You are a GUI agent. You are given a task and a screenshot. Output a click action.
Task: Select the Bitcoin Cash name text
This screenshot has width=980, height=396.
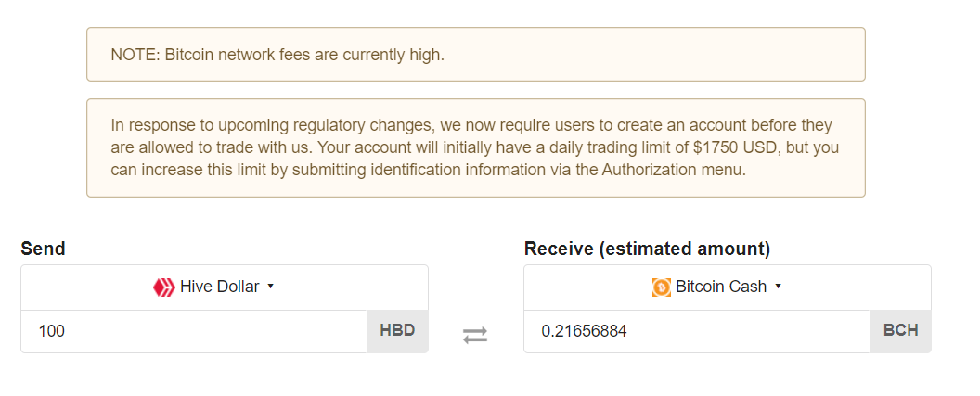coord(721,287)
